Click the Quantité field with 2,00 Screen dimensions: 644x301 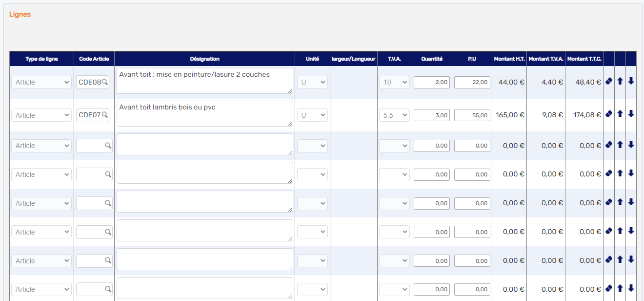coord(431,82)
